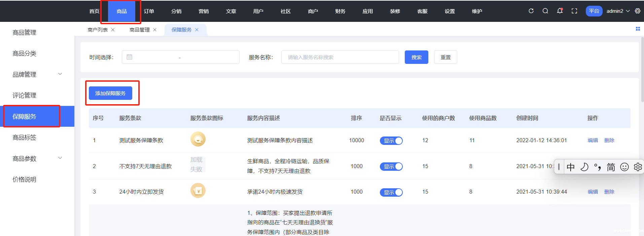Click the blue 搜索 button
The width and height of the screenshot is (644, 236).
[x=416, y=57]
